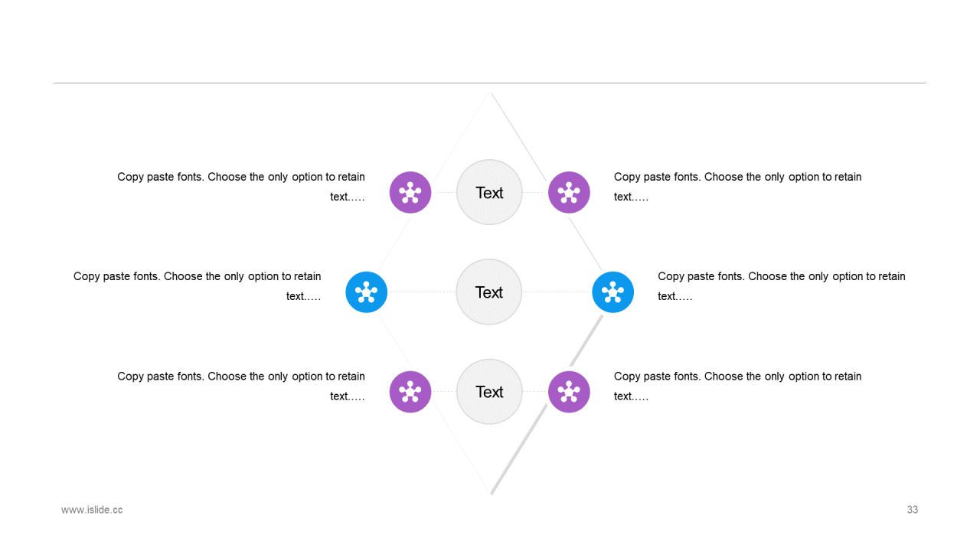980x551 pixels.
Task: Select the top-right purple network icon
Action: click(x=569, y=192)
